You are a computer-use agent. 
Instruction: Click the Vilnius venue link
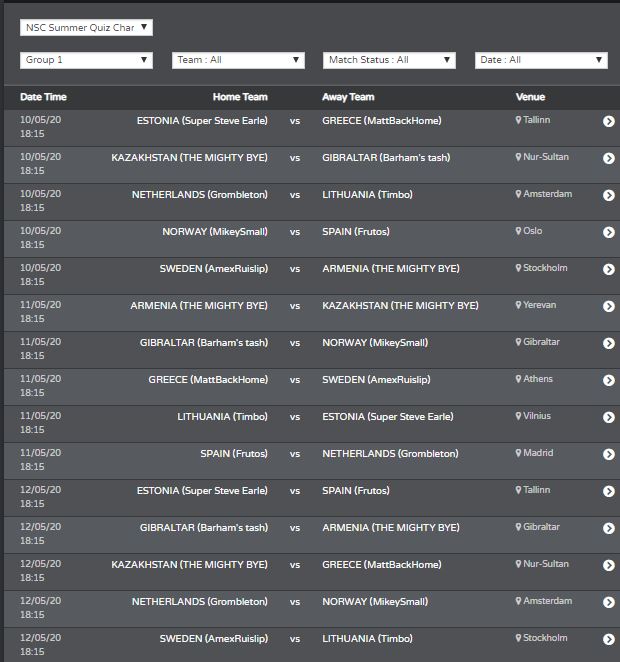[537, 416]
